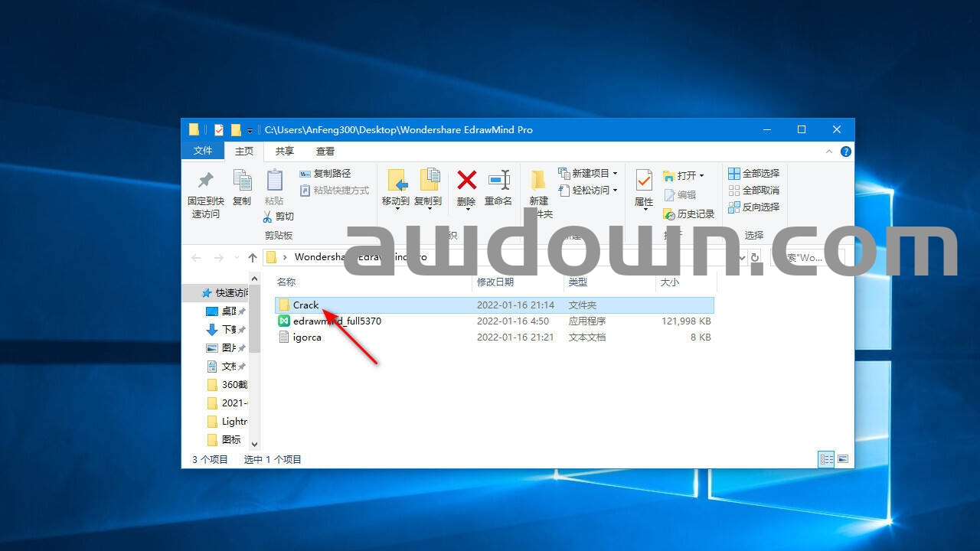Click the Help question mark icon
The image size is (980, 551).
846,152
